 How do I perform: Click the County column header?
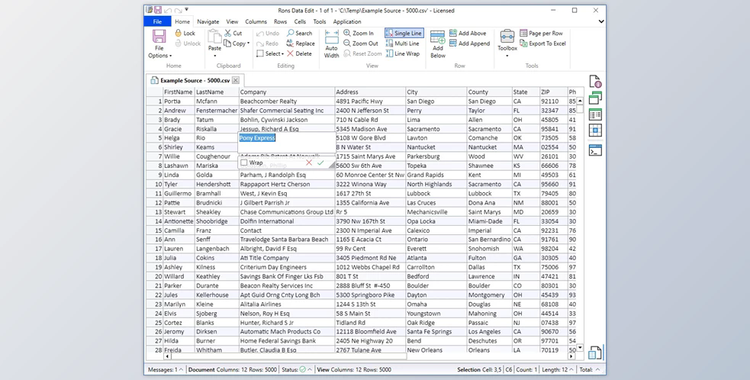tap(489, 92)
